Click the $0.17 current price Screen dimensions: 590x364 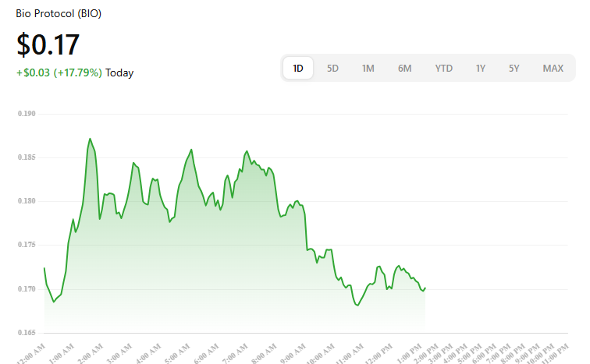[48, 44]
